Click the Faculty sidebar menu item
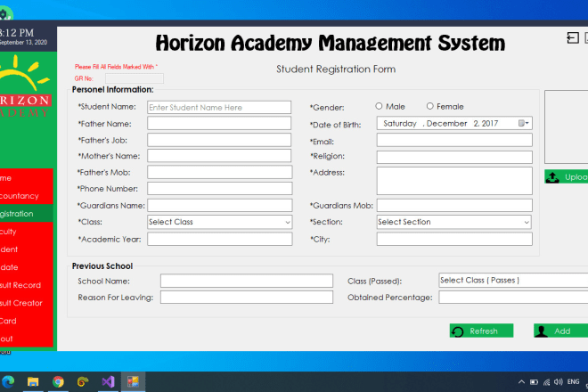 27,232
